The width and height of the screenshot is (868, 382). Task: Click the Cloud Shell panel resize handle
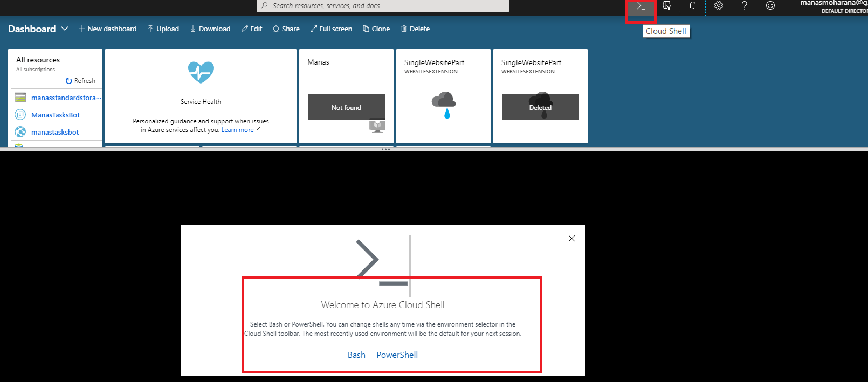[x=385, y=149]
